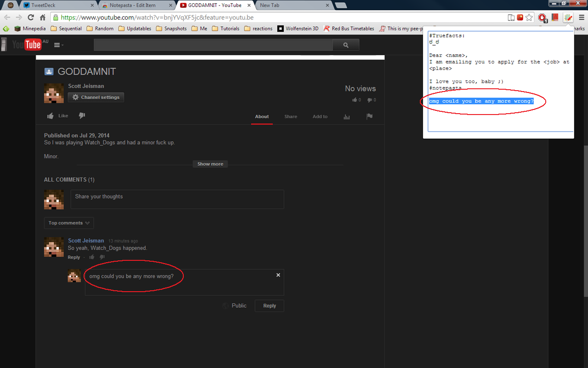Open the Top comments sort dropdown
The width and height of the screenshot is (588, 368).
pyautogui.click(x=69, y=223)
